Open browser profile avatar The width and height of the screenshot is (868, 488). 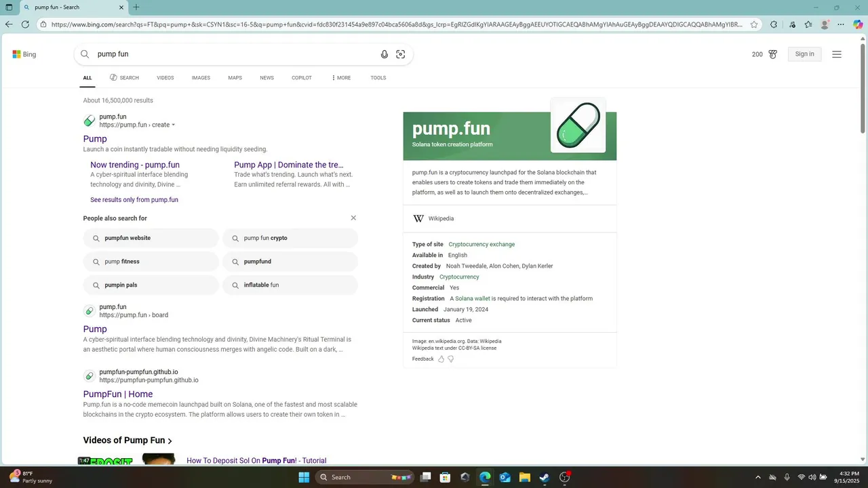pyautogui.click(x=825, y=24)
